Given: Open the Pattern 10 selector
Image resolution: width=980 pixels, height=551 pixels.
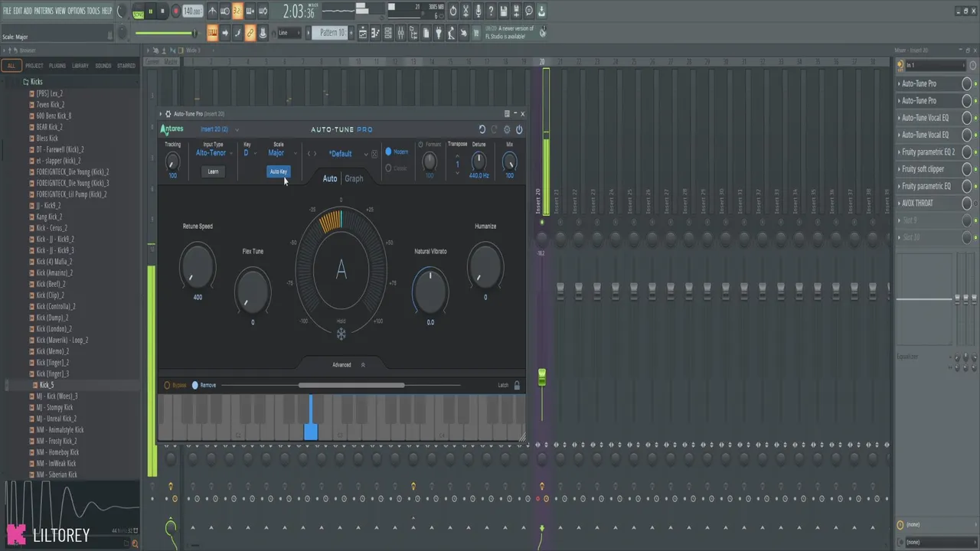Looking at the screenshot, I should [x=331, y=33].
